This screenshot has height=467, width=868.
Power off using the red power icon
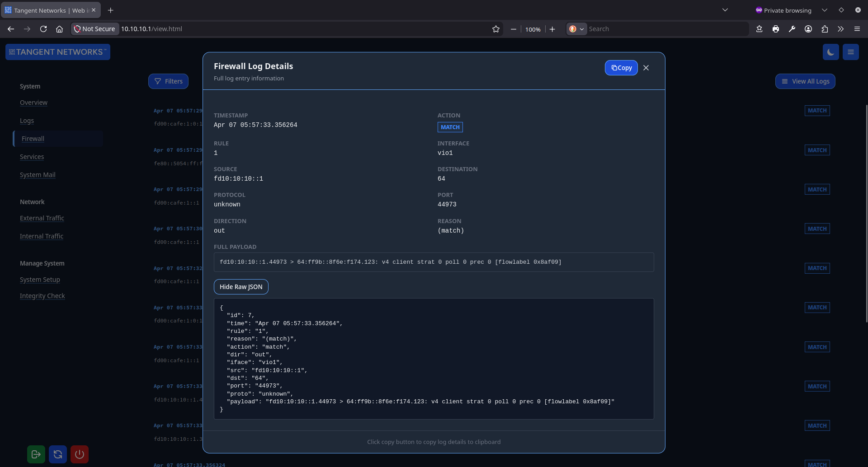[79, 454]
